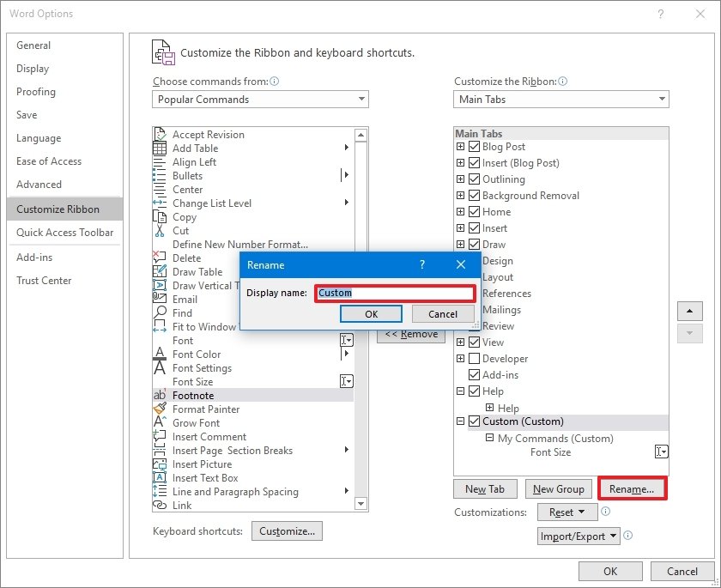Image resolution: width=721 pixels, height=588 pixels.
Task: Expand the View tab tree node
Action: point(460,342)
